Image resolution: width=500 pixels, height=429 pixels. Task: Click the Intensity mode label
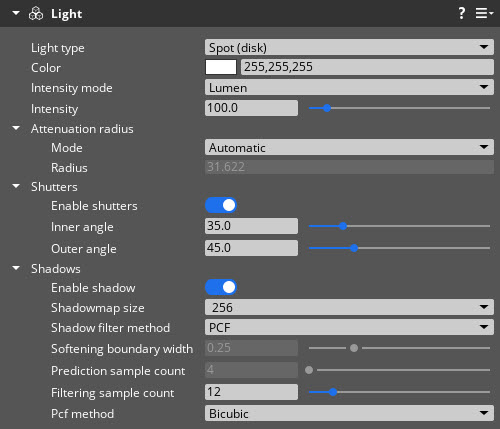coord(72,88)
